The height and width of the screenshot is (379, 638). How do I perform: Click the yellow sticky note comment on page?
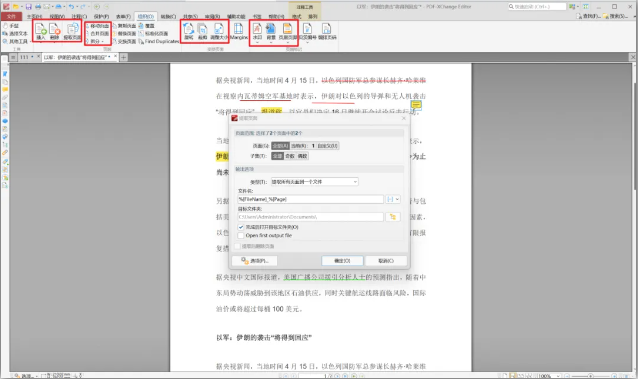[416, 105]
